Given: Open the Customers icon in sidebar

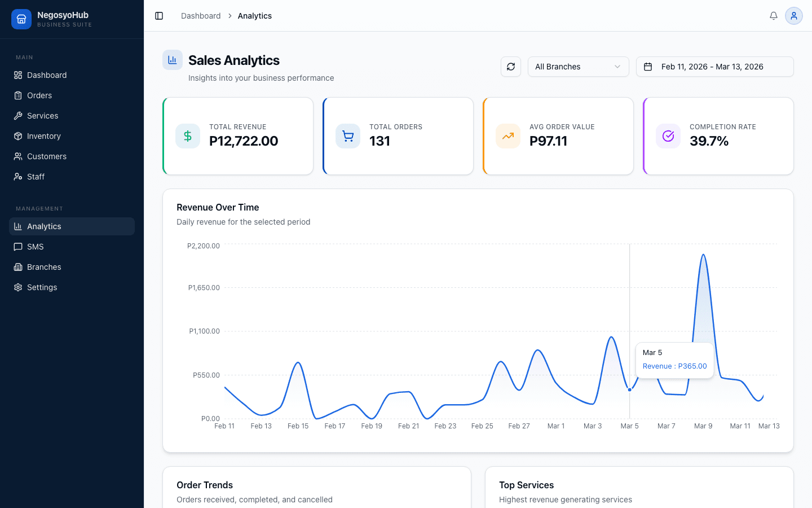Looking at the screenshot, I should [17, 156].
